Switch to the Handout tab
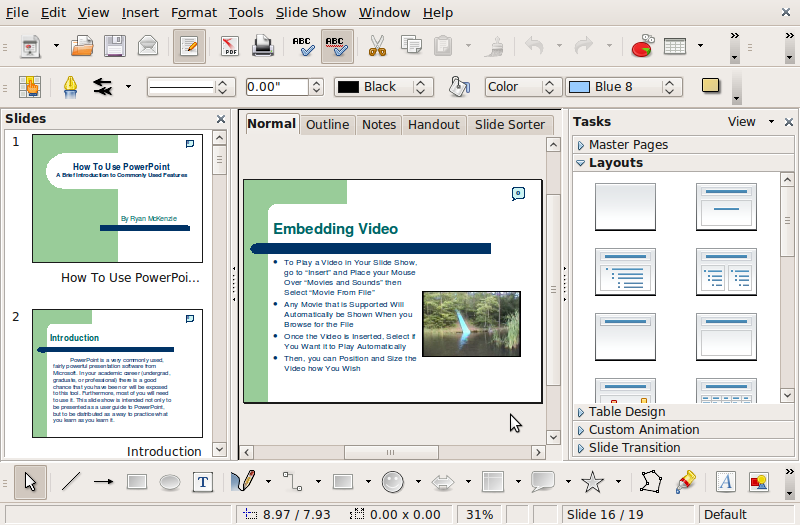 point(434,125)
